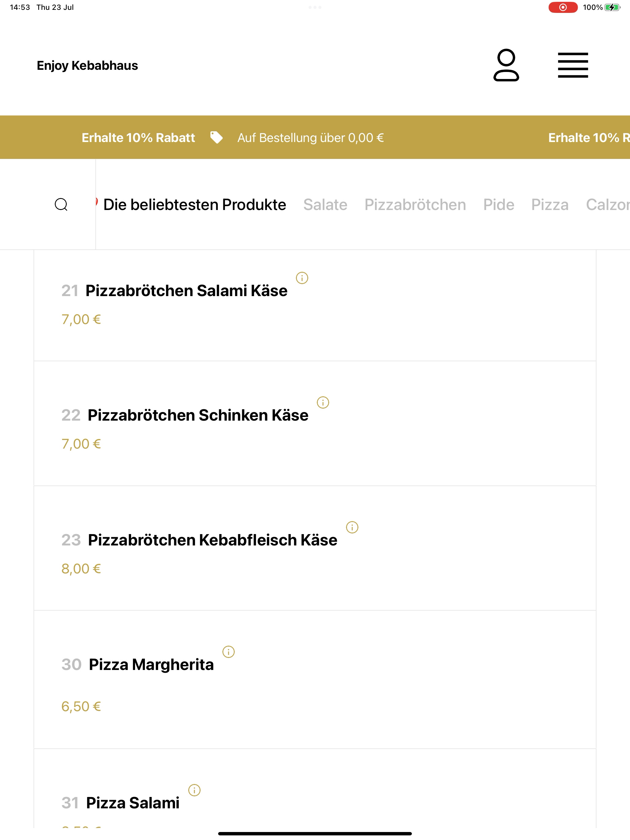Select item 21 Pizzabrötchen Salami Käse
The width and height of the screenshot is (630, 840).
[315, 305]
